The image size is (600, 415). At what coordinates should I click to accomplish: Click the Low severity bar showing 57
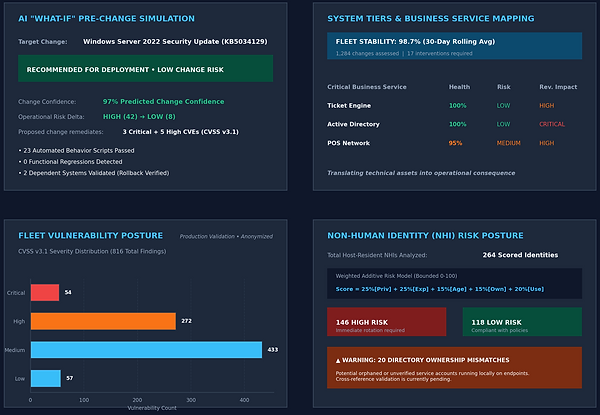coord(46,378)
